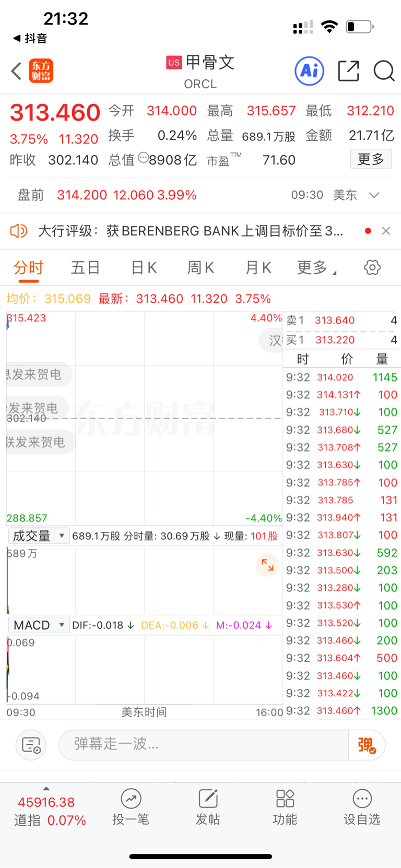Dismiss the news banner with X

(386, 231)
